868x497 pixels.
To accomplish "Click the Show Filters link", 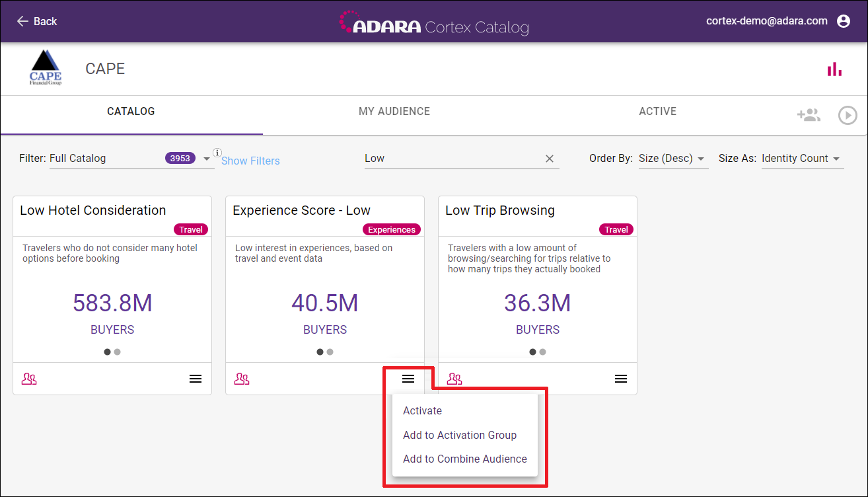I will (x=250, y=161).
